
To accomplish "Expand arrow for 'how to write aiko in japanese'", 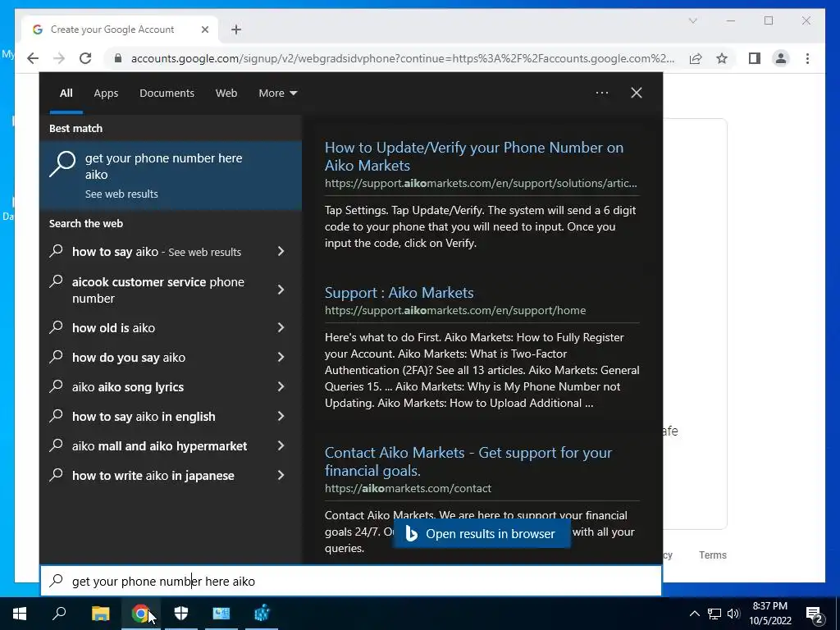I will 281,475.
